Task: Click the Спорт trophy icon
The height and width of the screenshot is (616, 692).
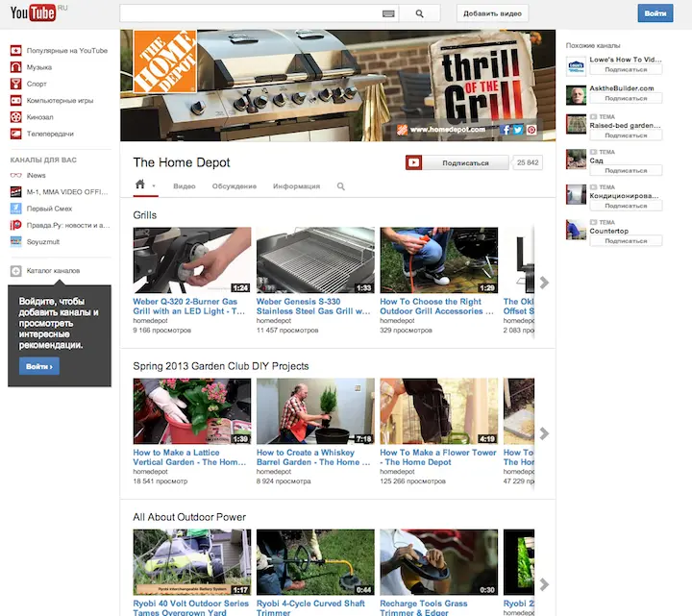Action: coord(16,84)
